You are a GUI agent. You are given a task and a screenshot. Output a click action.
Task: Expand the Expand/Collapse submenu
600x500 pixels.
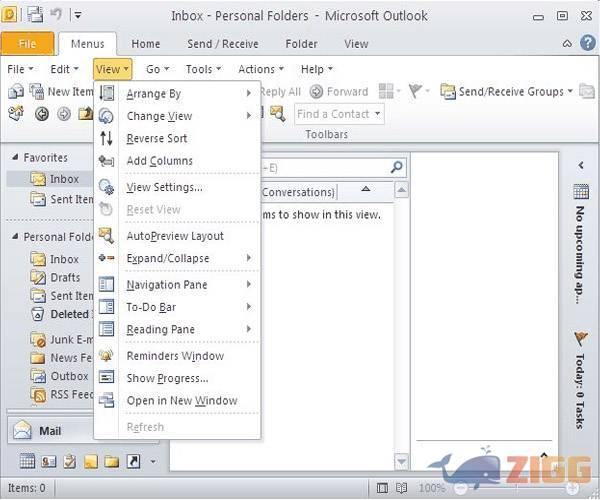[x=177, y=258]
